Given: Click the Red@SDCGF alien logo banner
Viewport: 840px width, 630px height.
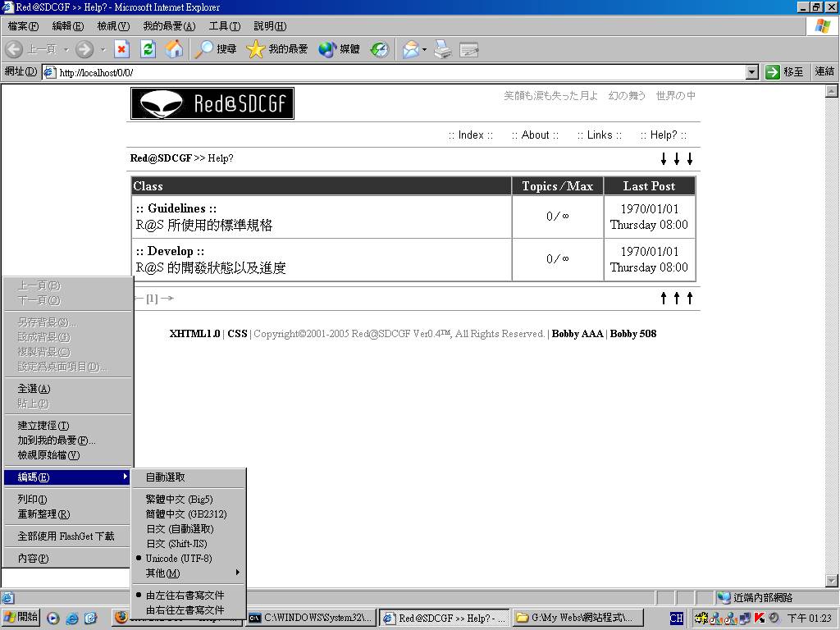Looking at the screenshot, I should 212,103.
